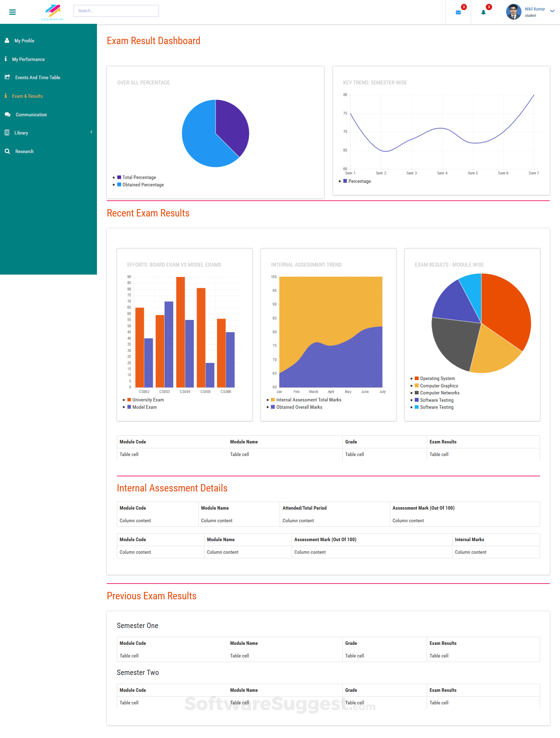
Task: Open the profile dropdown next to Nikil Kumar
Action: pos(552,11)
